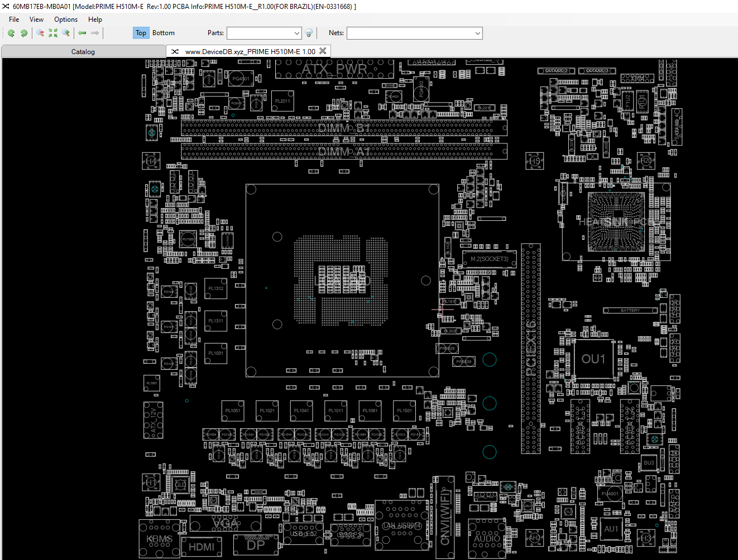Viewport: 738px width, 560px height.
Task: Select the CNVI(WIFI) slot on board
Action: 445,517
